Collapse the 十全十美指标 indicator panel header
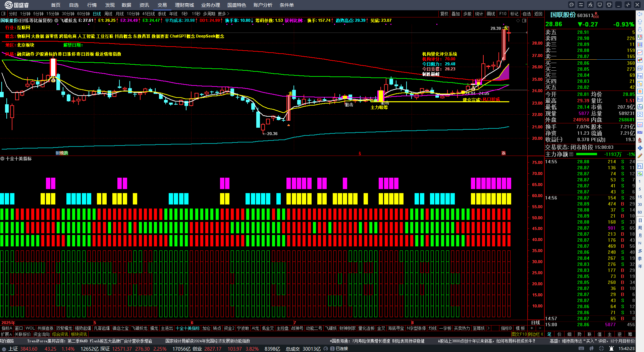The width and height of the screenshot is (644, 352). [x=2, y=159]
